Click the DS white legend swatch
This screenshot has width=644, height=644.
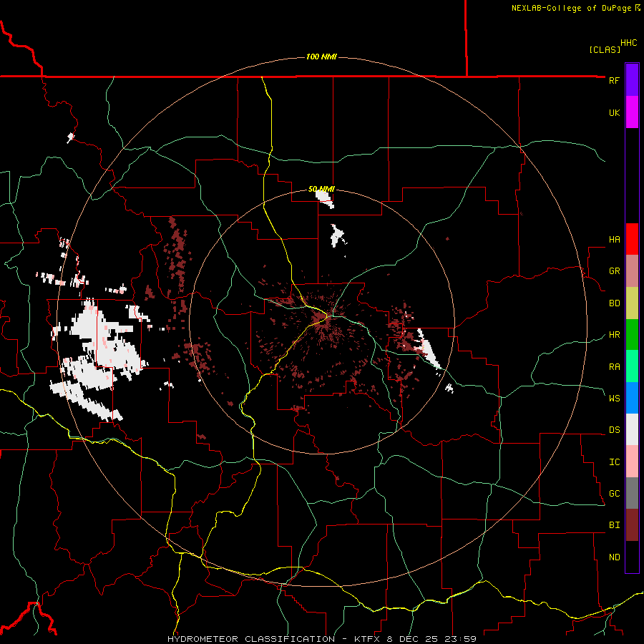click(x=632, y=429)
